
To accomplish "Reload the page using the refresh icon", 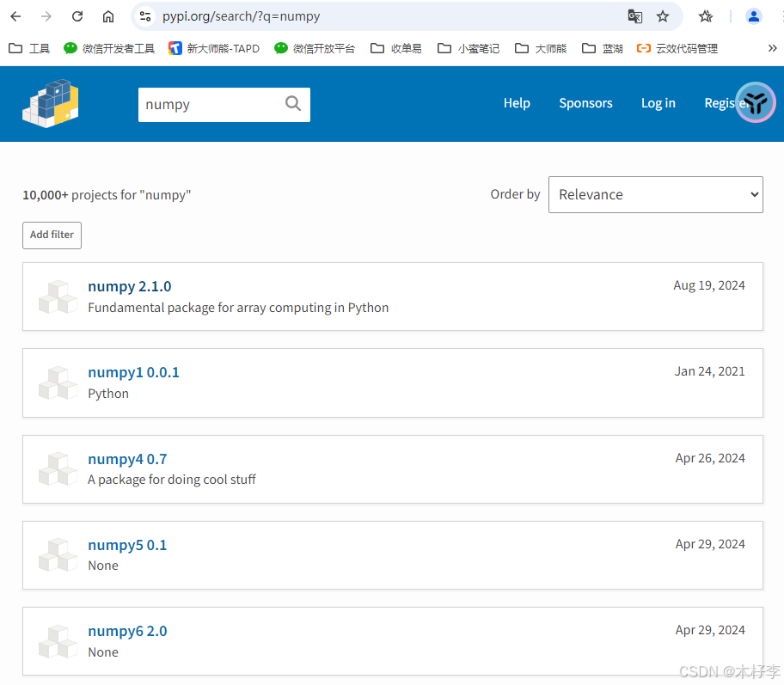I will 77,16.
